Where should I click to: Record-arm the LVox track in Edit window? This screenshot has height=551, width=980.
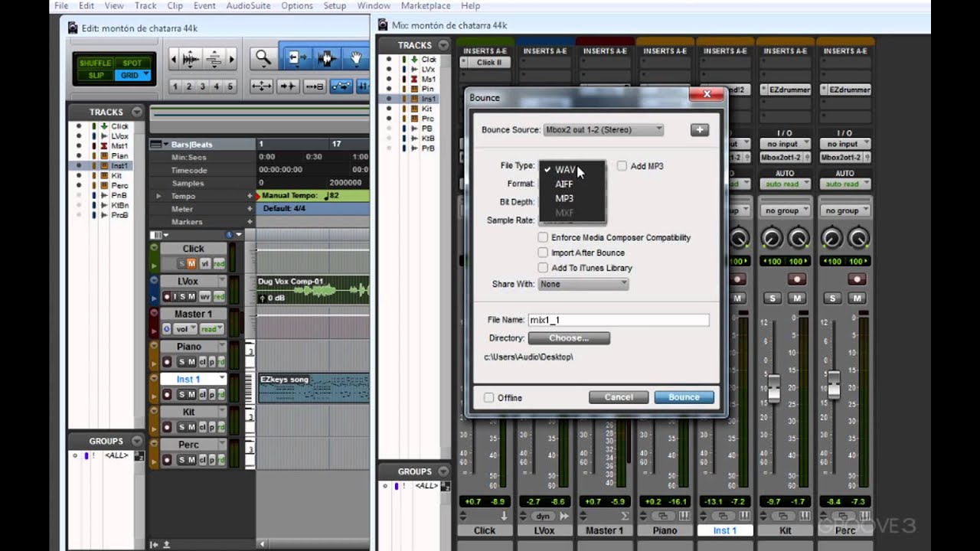[x=166, y=297]
